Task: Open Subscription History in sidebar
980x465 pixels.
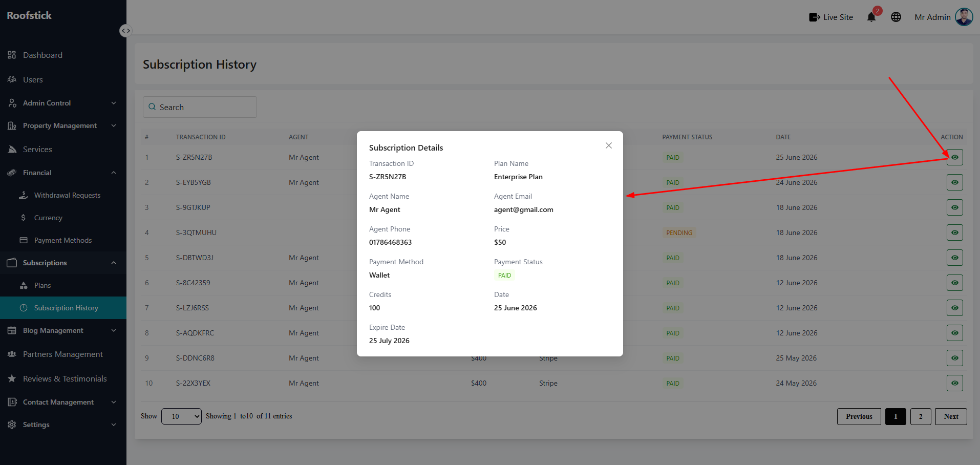Action: [x=63, y=308]
